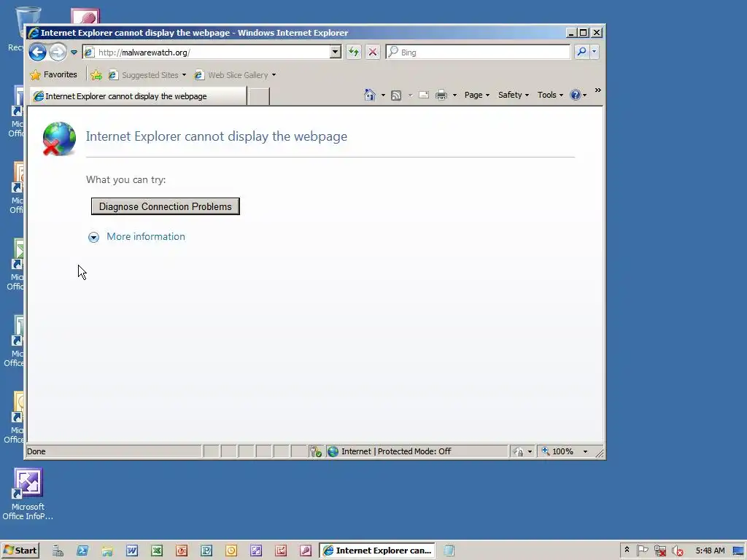Launch Windows PowerShell from the taskbar

pos(82,551)
